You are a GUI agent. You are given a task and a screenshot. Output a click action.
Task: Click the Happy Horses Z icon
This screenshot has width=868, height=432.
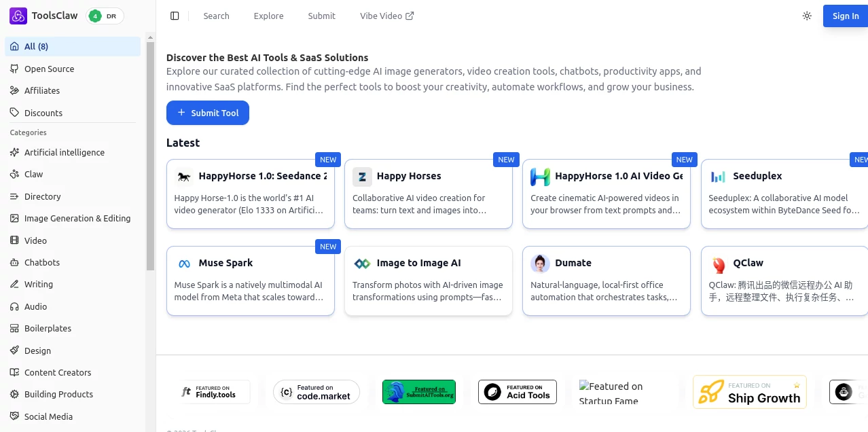362,177
